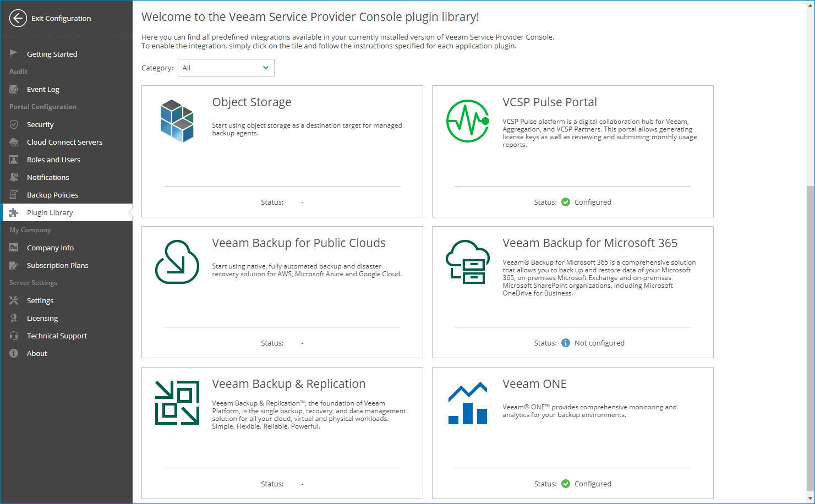The width and height of the screenshot is (815, 504).
Task: Click the VCSP Pulse Portal heartbeat icon
Action: coord(468,121)
